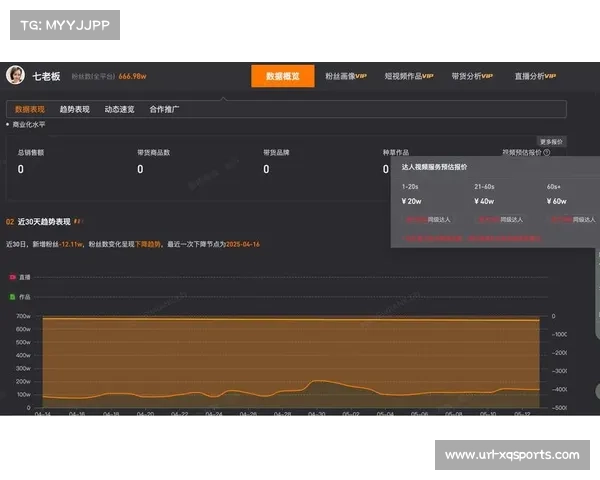Click the 达人视频服务预估报价 heading
The height and width of the screenshot is (480, 600).
coord(434,167)
